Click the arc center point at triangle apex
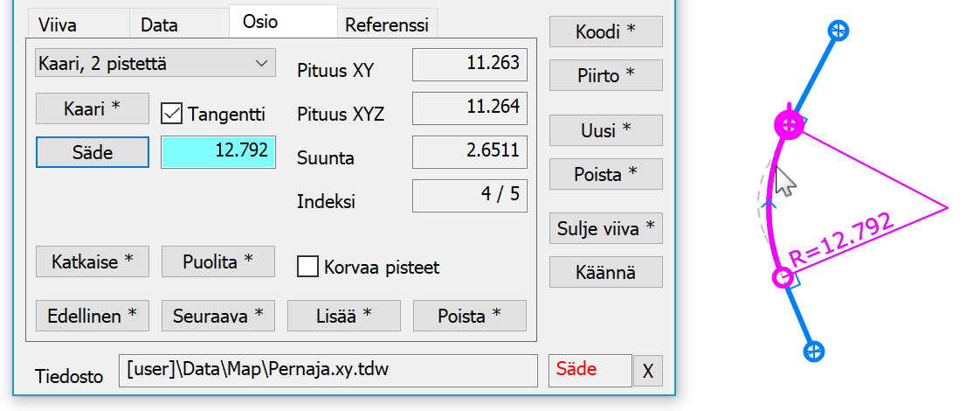 (947, 208)
